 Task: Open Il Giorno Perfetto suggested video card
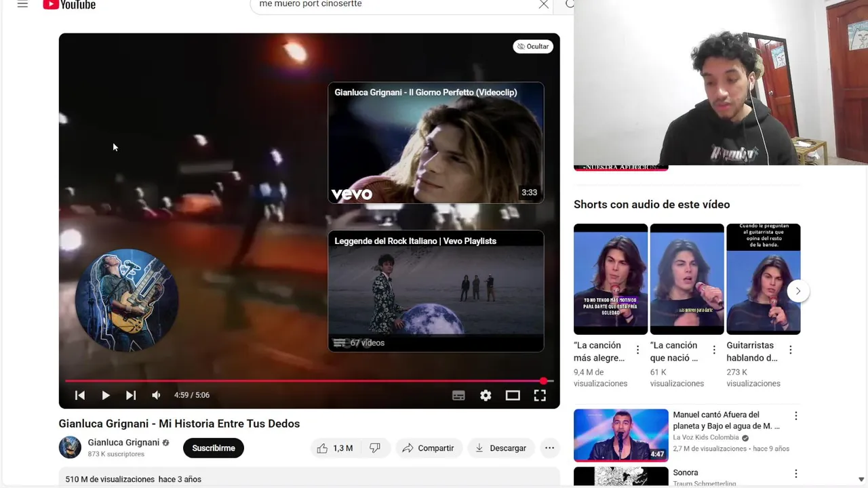436,143
